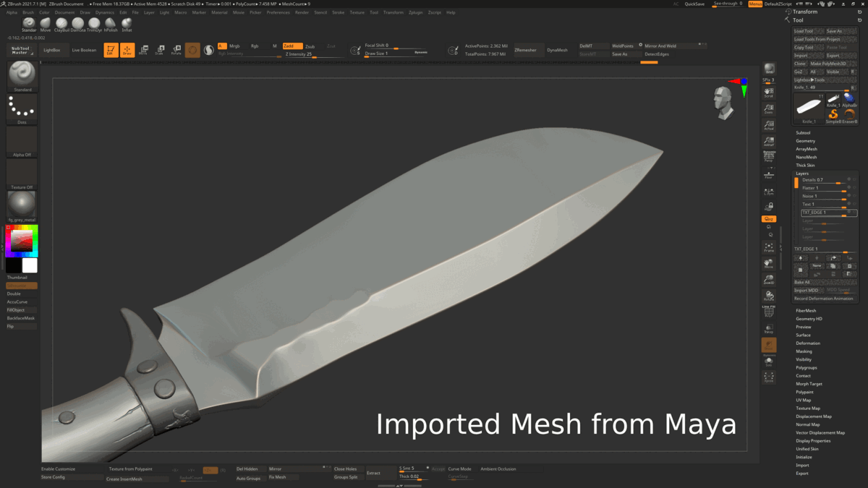Click the Bake All button in Layers
The height and width of the screenshot is (488, 868).
(803, 282)
